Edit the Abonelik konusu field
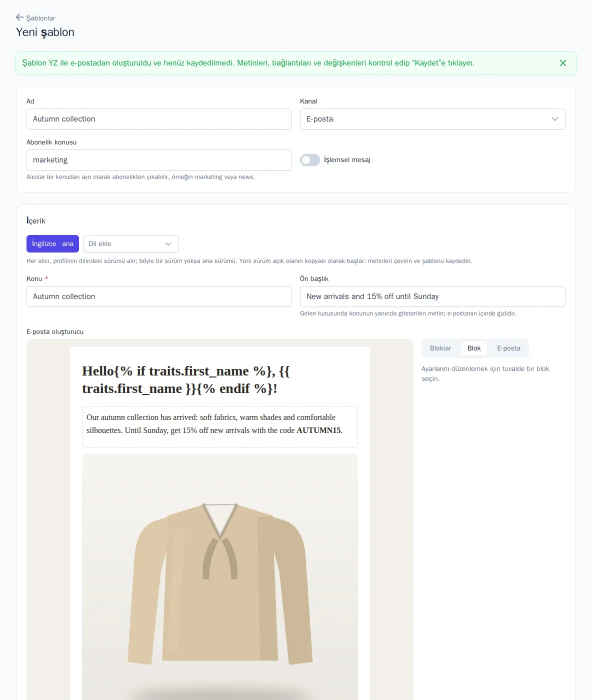Viewport: 592px width, 700px height. pyautogui.click(x=159, y=160)
